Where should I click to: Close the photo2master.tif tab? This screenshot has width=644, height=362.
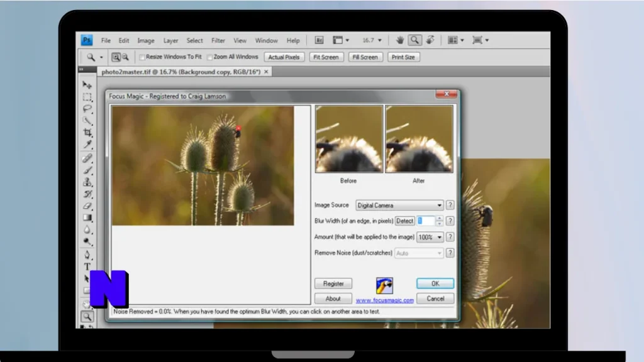point(266,72)
